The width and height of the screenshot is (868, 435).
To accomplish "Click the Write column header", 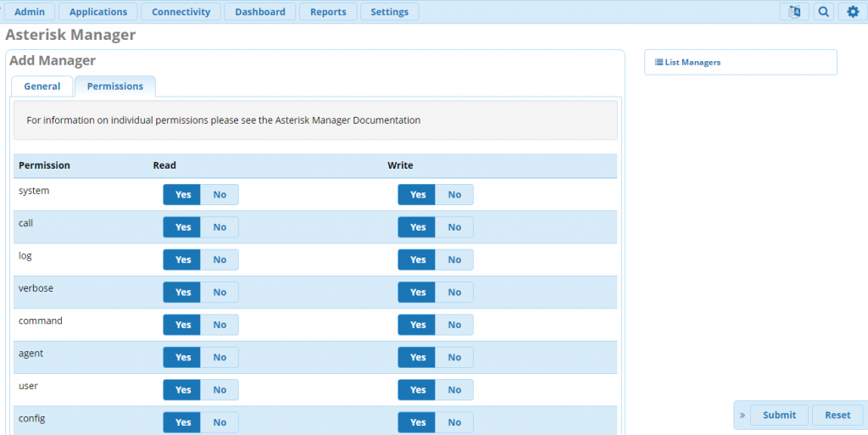I will click(400, 165).
